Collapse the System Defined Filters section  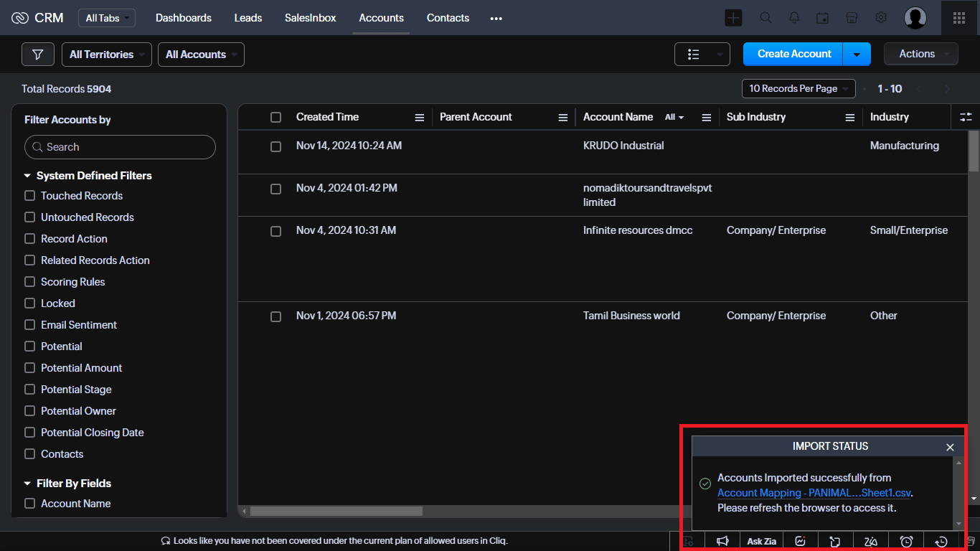tap(28, 176)
